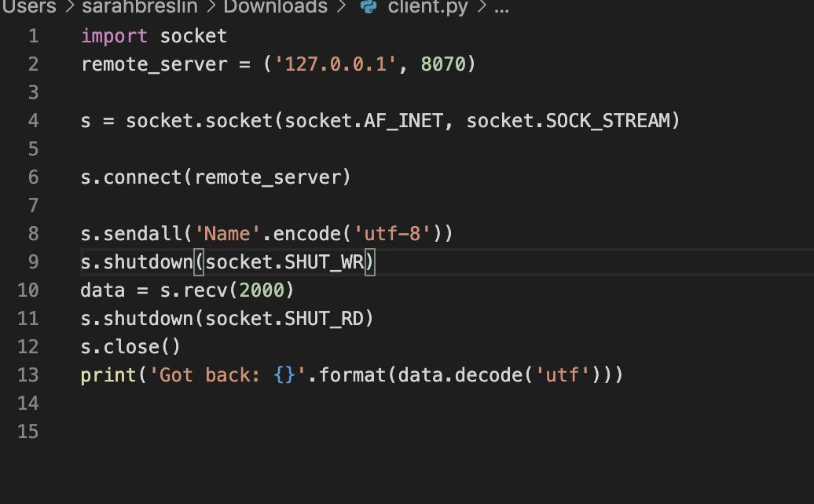Click 'socket.SOCK_STREAM' on line 4
The height and width of the screenshot is (504, 814).
tap(568, 121)
